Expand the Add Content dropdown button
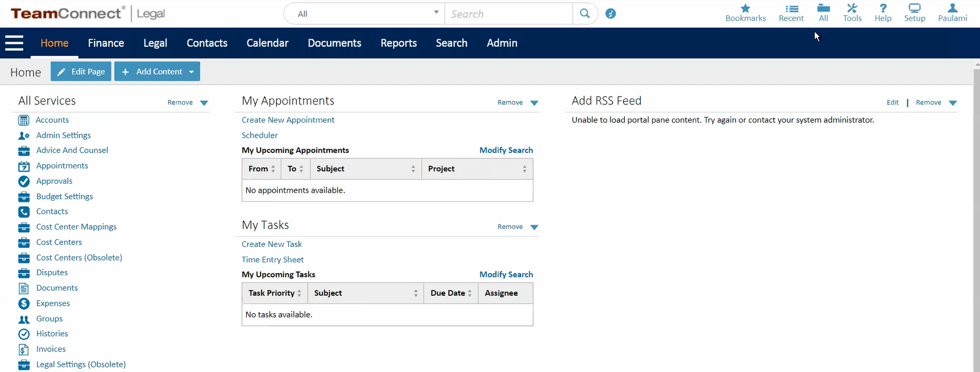The image size is (980, 372). click(x=191, y=72)
